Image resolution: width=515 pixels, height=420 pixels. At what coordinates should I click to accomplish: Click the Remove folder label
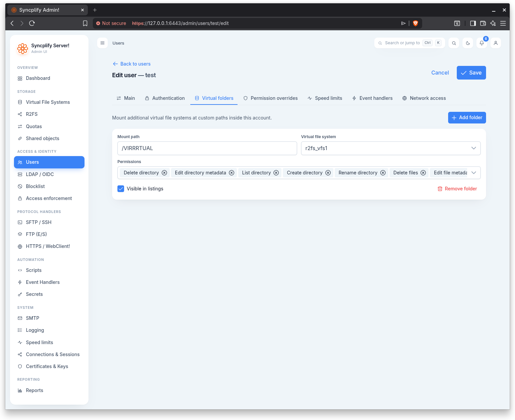click(x=461, y=189)
